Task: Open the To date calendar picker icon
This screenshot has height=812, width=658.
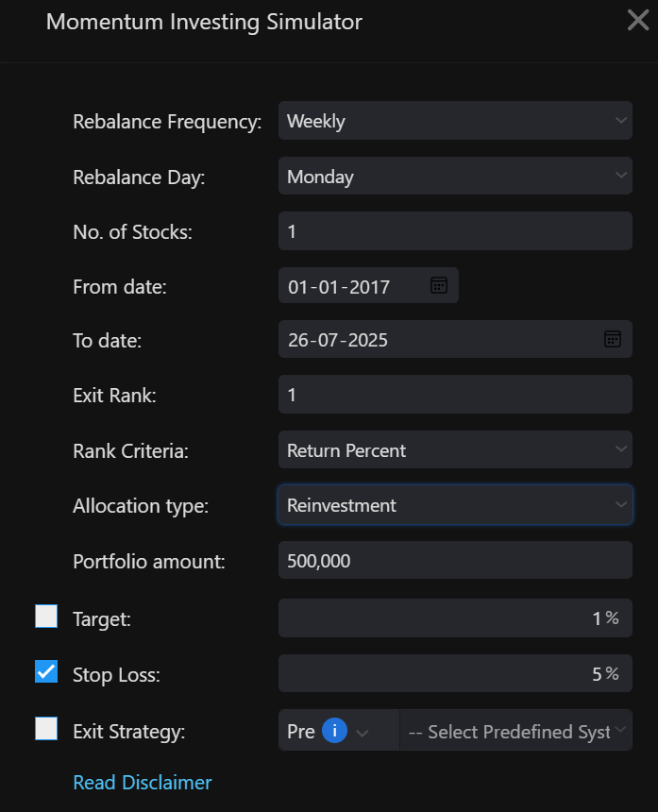Action: pos(613,339)
